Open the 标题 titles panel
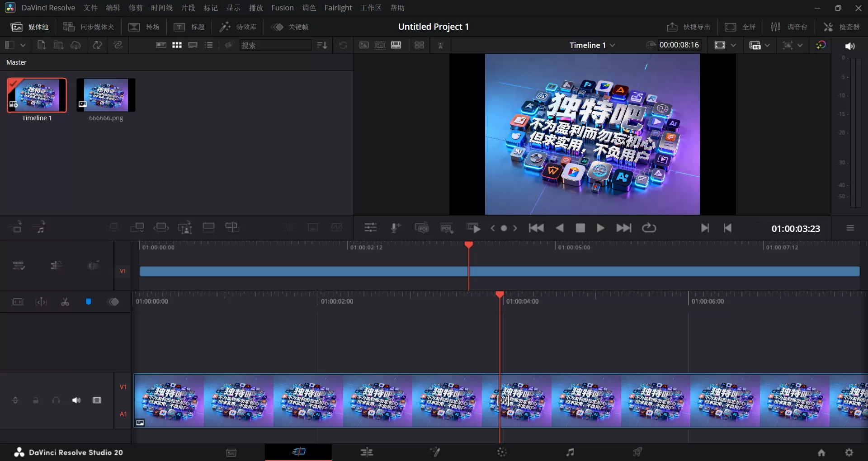This screenshot has height=461, width=868. point(189,27)
